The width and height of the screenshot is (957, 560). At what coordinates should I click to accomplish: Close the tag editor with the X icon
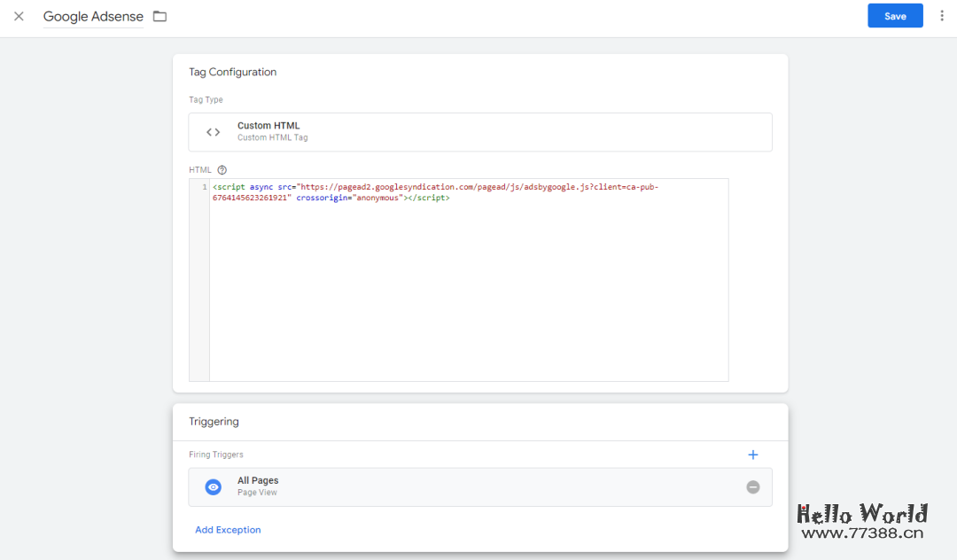pyautogui.click(x=19, y=15)
